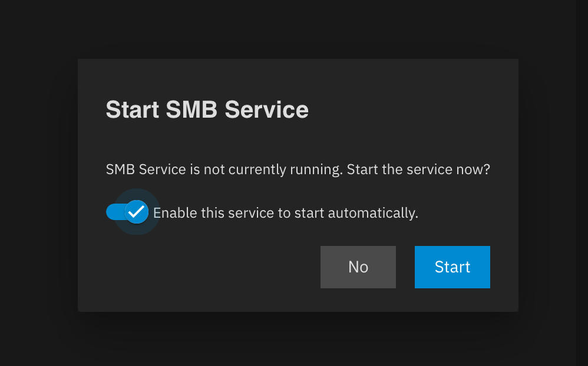
Task: Click the 'SMB Service is not currently running' message
Action: tap(224, 170)
